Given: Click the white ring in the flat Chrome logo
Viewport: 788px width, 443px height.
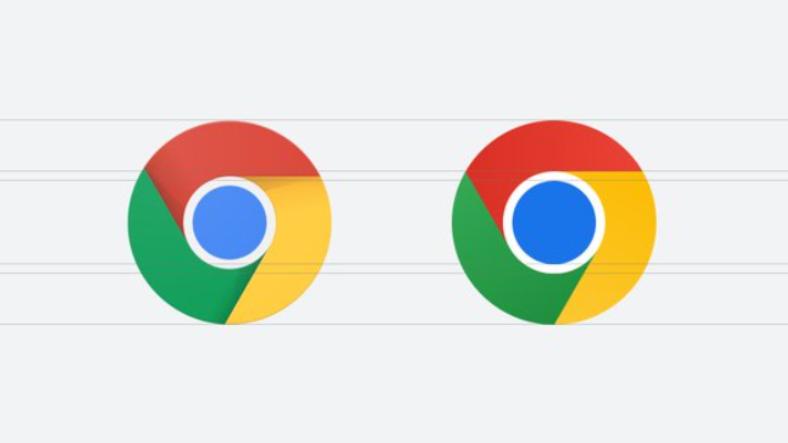Looking at the screenshot, I should [x=554, y=176].
